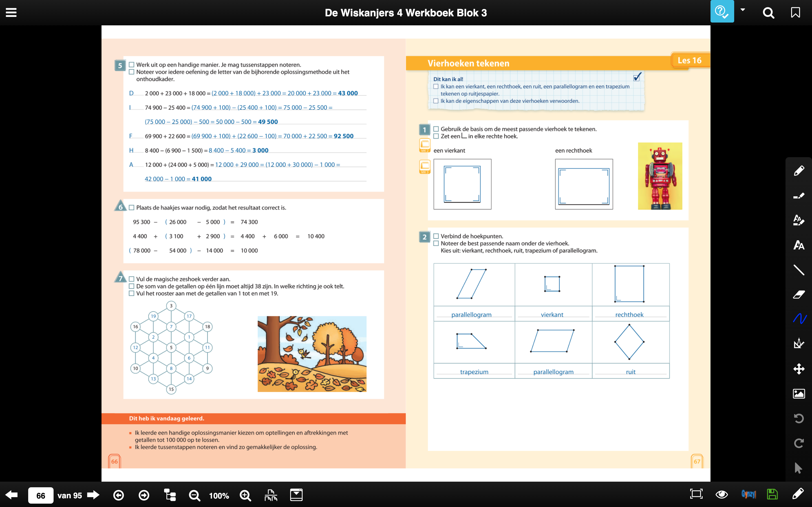Image resolution: width=812 pixels, height=507 pixels.
Task: Click the save floppy disk icon
Action: pyautogui.click(x=772, y=494)
